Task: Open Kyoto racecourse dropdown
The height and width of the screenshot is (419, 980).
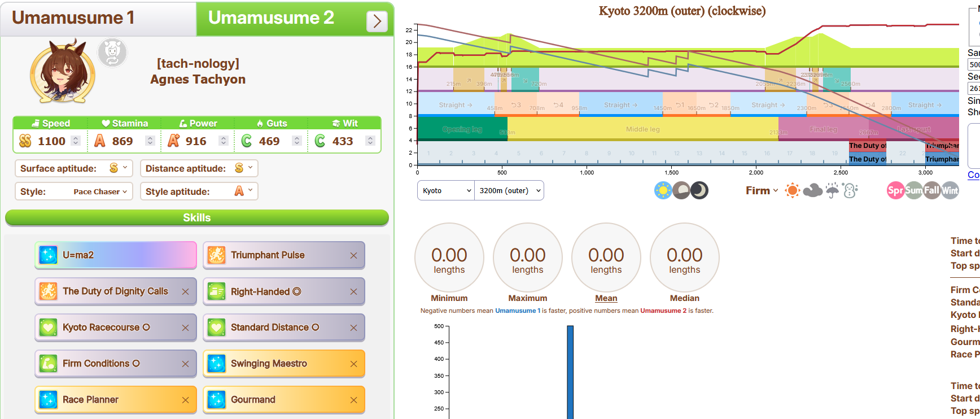Action: click(x=446, y=190)
